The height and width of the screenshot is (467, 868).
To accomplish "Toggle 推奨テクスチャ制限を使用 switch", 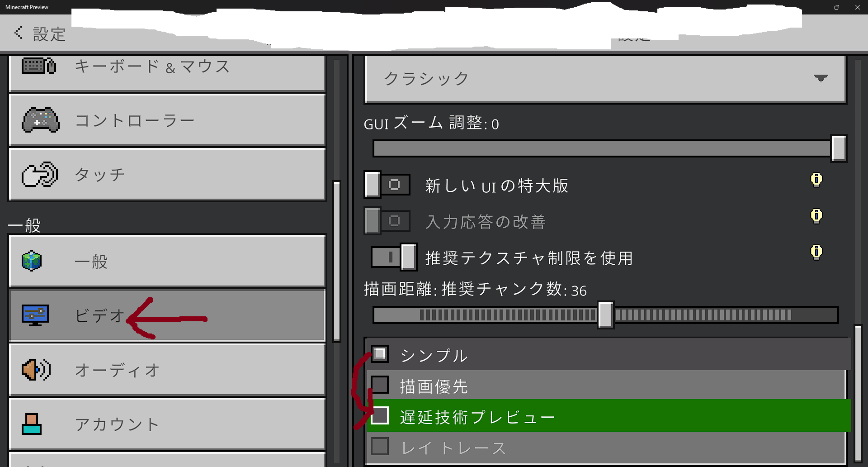I will tap(394, 257).
